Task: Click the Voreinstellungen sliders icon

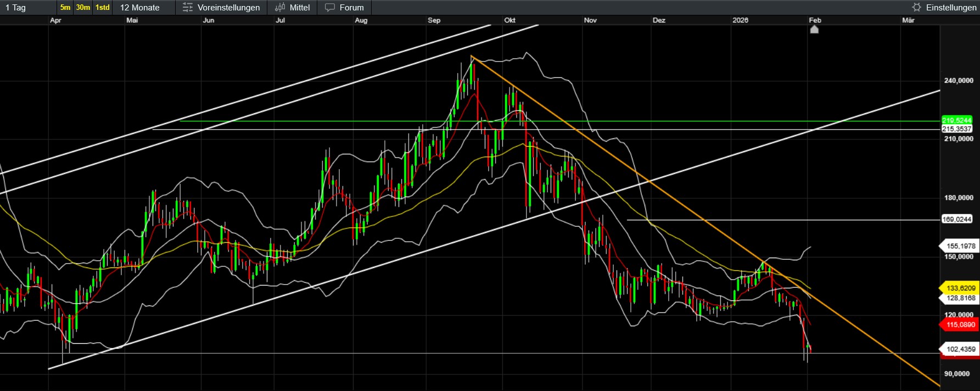Action: pos(188,8)
